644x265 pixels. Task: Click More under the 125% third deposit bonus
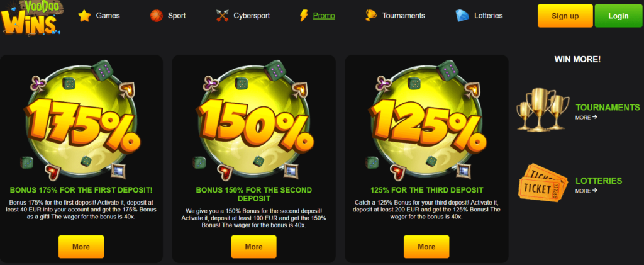tap(426, 247)
